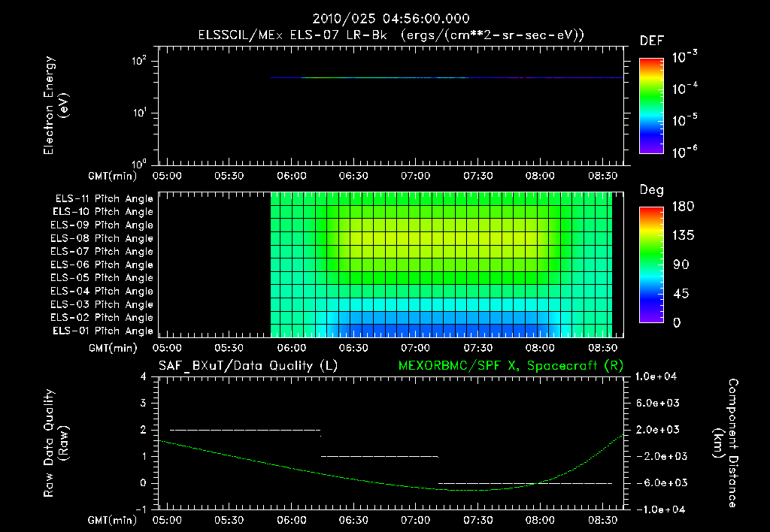Viewport: 770px width, 532px height.
Task: Click the data quality level 0 line segment
Action: [525, 483]
